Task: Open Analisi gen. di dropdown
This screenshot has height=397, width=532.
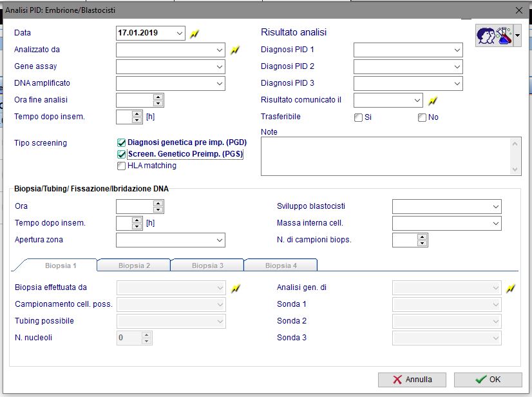Action: pyautogui.click(x=496, y=288)
